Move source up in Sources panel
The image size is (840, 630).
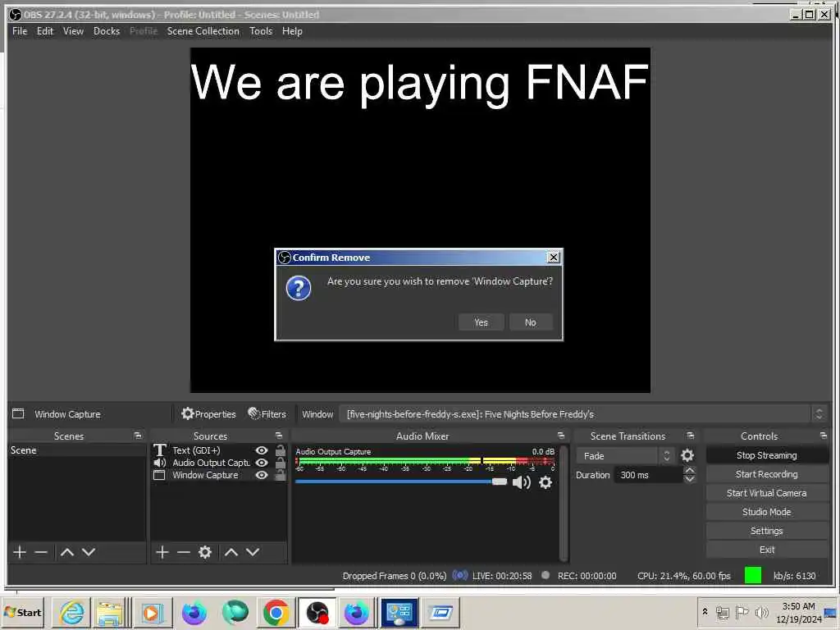tap(231, 552)
